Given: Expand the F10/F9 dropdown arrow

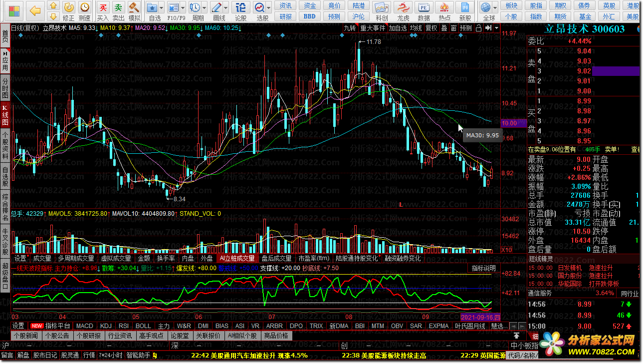Looking at the screenshot, I should pos(184,8).
